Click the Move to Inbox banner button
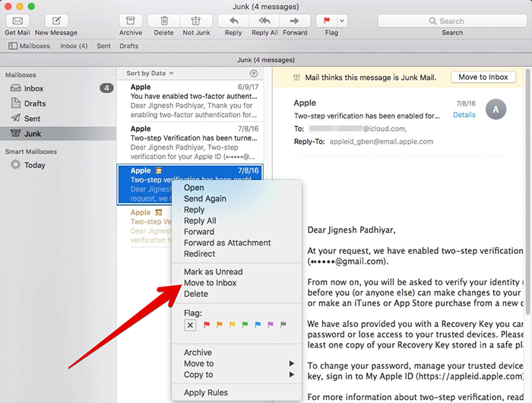The height and width of the screenshot is (403, 532). click(483, 77)
